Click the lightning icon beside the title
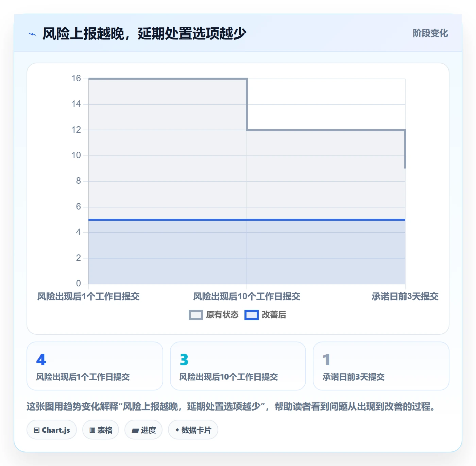The width and height of the screenshot is (476, 466). (32, 34)
